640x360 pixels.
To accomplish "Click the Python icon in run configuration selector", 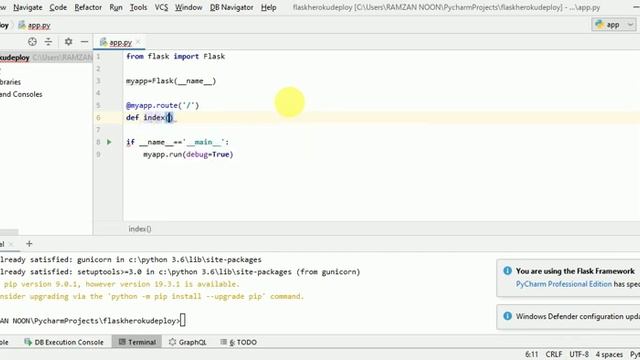I will pos(600,24).
